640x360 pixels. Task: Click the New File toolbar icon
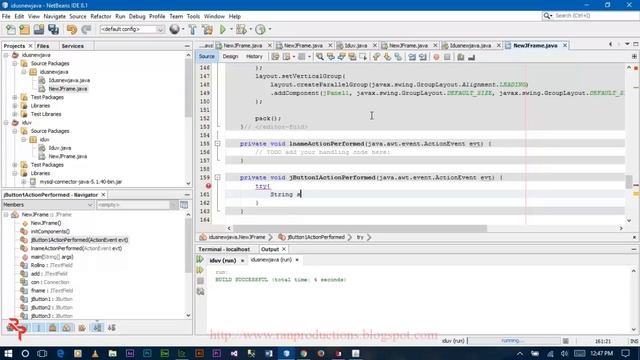click(11, 29)
